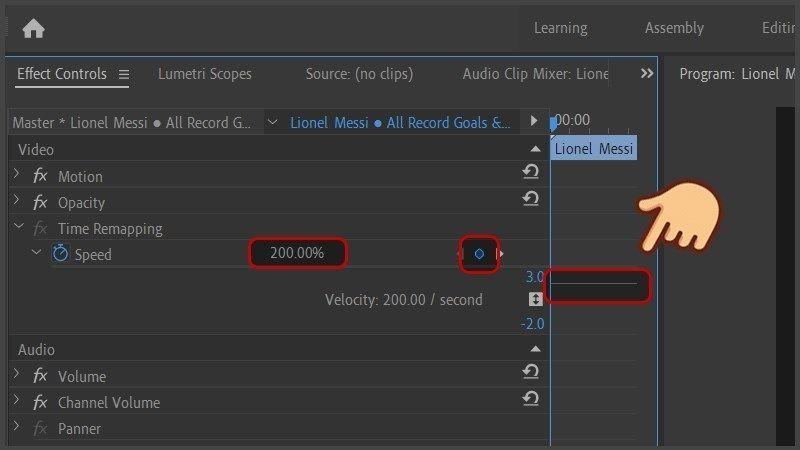Toggle the Opacity fx effect
This screenshot has width=800, height=450.
[x=40, y=203]
